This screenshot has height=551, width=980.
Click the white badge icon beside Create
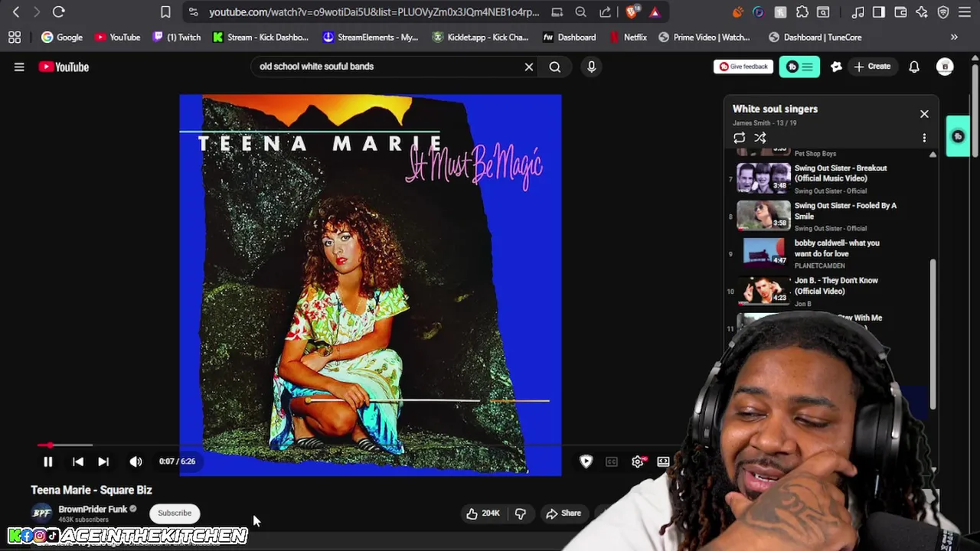pyautogui.click(x=836, y=67)
